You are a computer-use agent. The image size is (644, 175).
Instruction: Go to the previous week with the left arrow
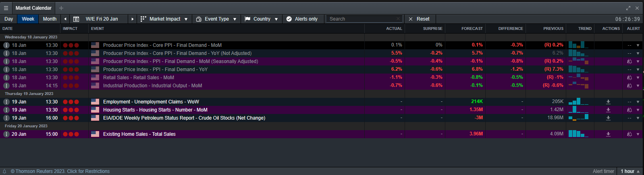65,19
